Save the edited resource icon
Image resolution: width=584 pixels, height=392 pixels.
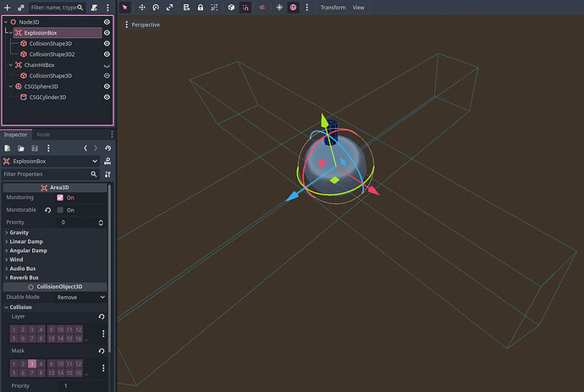[x=35, y=148]
